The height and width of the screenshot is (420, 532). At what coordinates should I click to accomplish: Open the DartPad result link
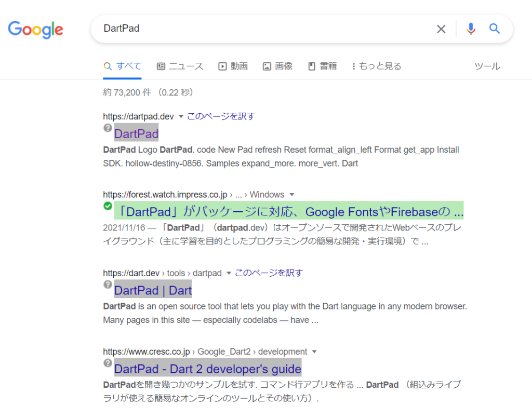(137, 134)
